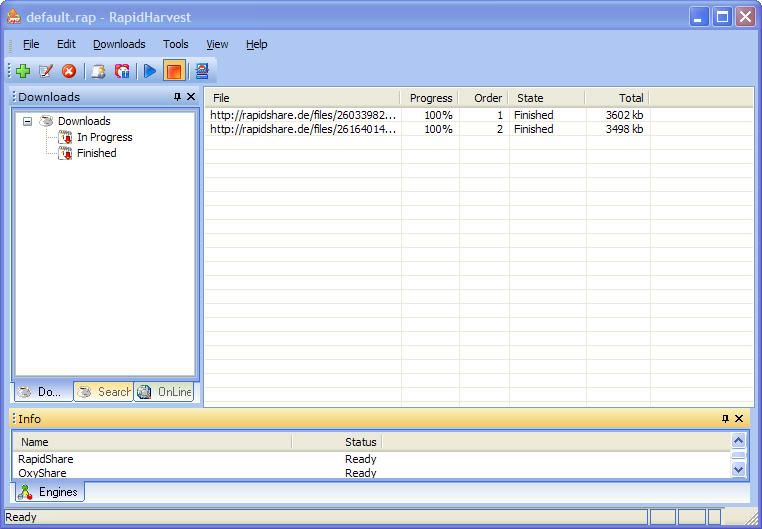Click the edit download pencil icon

[x=45, y=71]
